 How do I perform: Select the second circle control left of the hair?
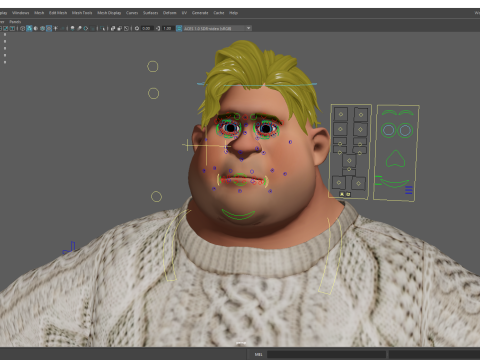[x=153, y=93]
